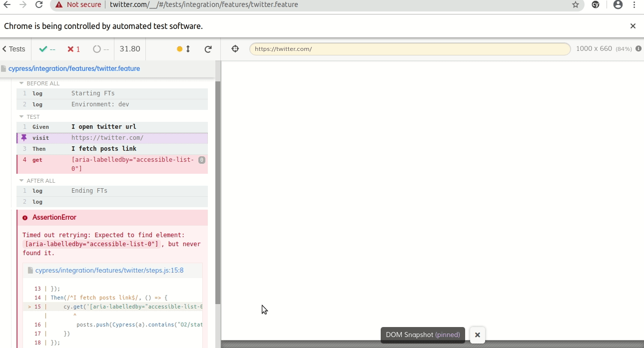
Task: Open the twitter.feature spec file link
Action: tap(74, 68)
